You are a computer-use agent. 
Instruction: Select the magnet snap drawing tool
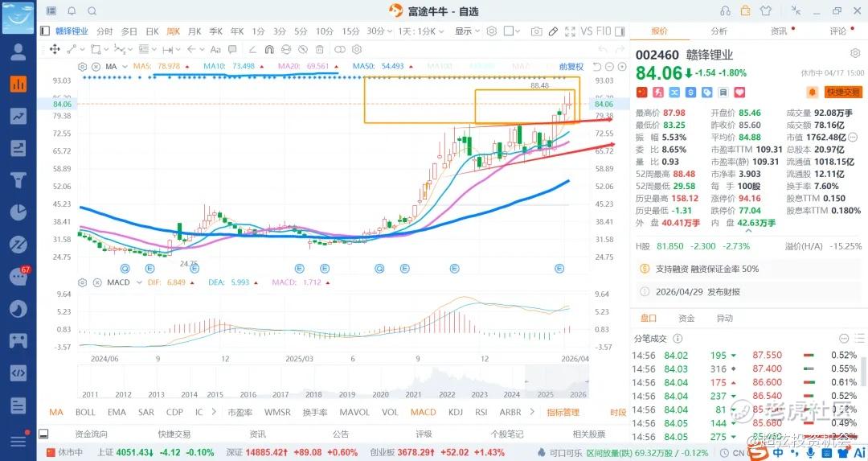pyautogui.click(x=269, y=49)
